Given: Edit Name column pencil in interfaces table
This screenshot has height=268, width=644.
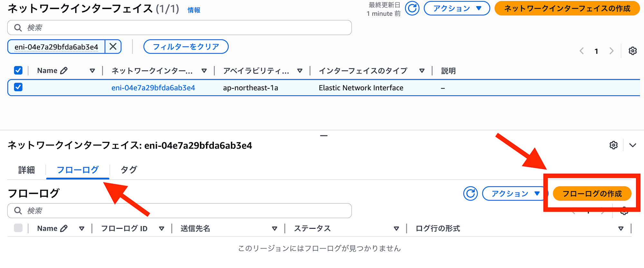Looking at the screenshot, I should 64,70.
